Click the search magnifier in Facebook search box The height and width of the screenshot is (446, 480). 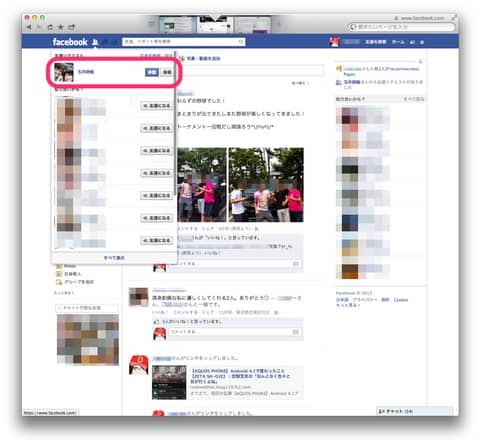[241, 42]
